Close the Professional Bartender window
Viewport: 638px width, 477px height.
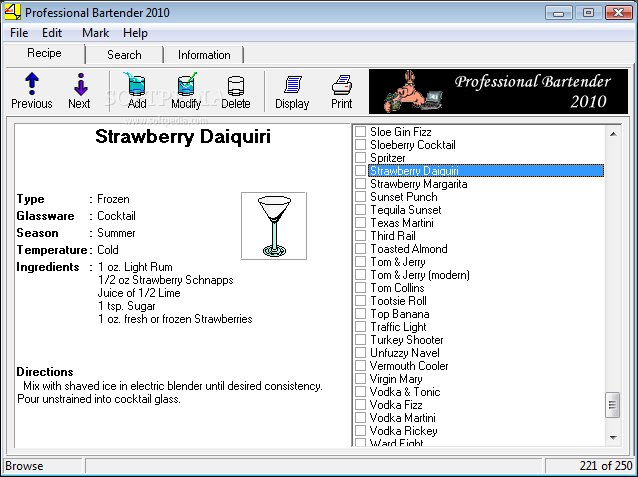tap(618, 13)
